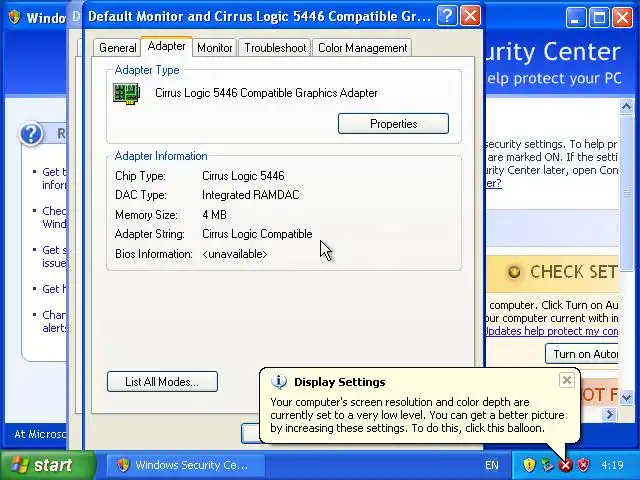Switch to the Monitor tab
Viewport: 640px width, 480px height.
click(x=215, y=48)
